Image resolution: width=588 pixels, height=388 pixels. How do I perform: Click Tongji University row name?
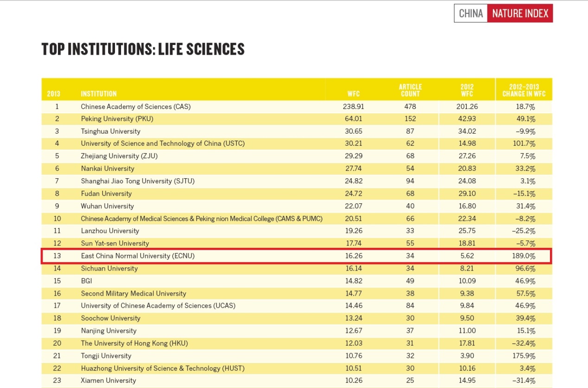point(106,356)
